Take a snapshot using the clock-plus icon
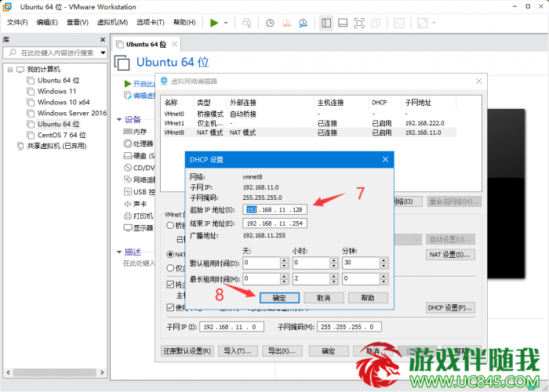549x392 pixels. click(270, 23)
